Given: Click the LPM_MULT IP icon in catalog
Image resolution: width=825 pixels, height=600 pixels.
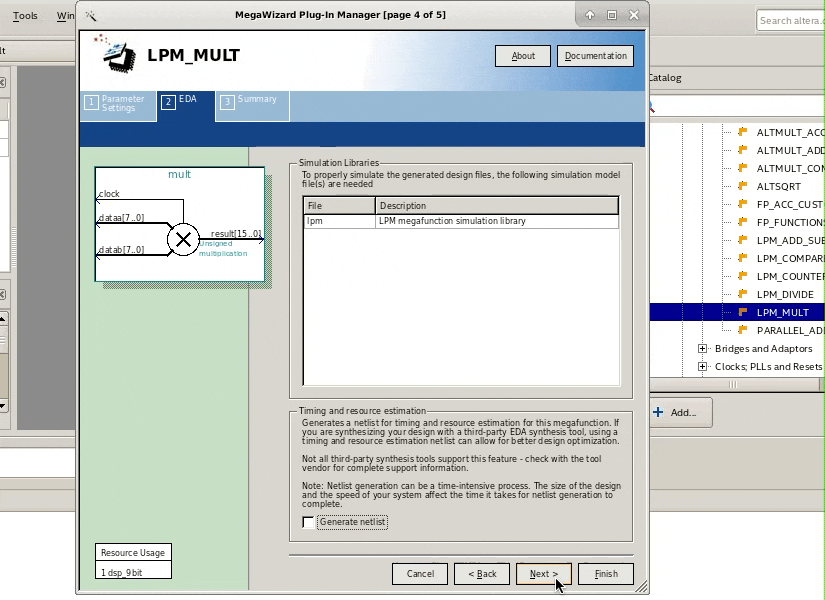Looking at the screenshot, I should (x=743, y=312).
